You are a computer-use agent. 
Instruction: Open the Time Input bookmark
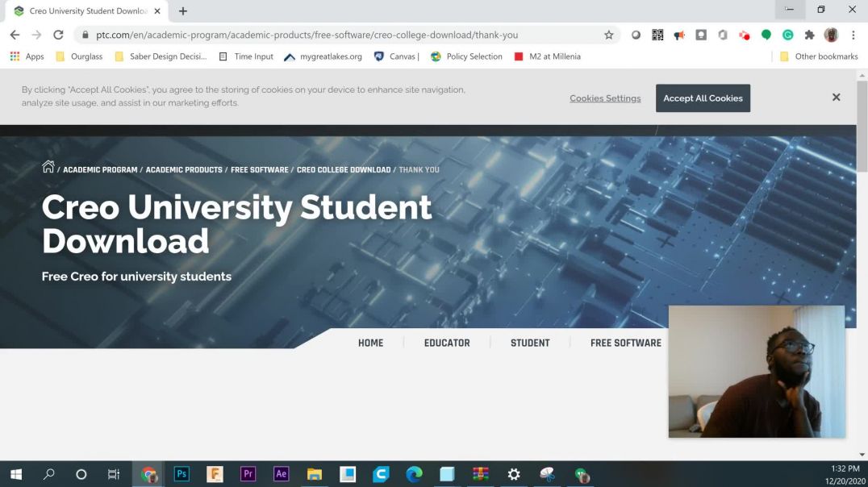[x=246, y=56]
